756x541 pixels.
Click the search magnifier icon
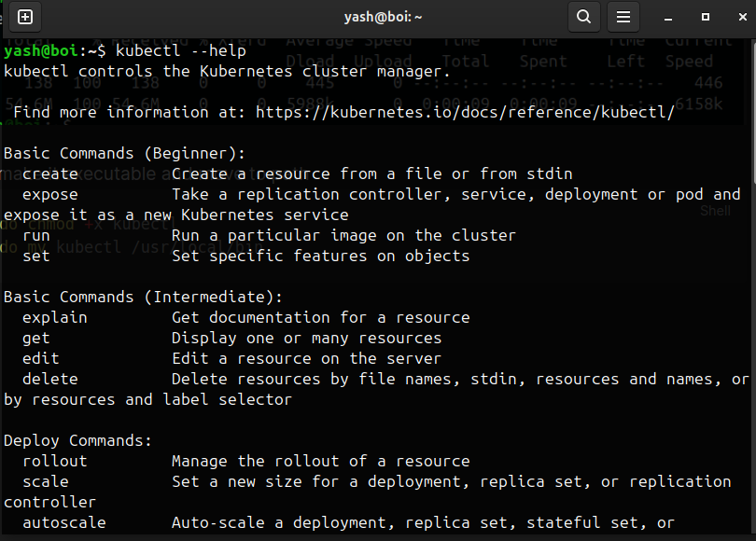(583, 17)
